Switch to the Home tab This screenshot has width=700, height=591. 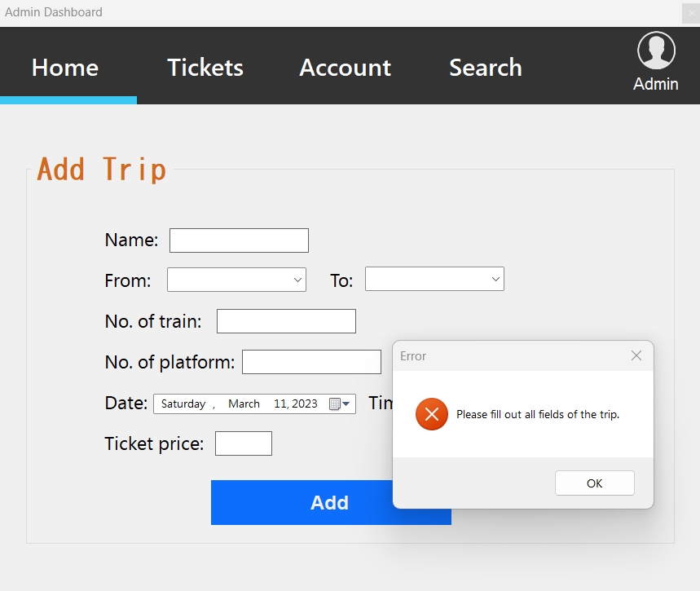tap(65, 68)
